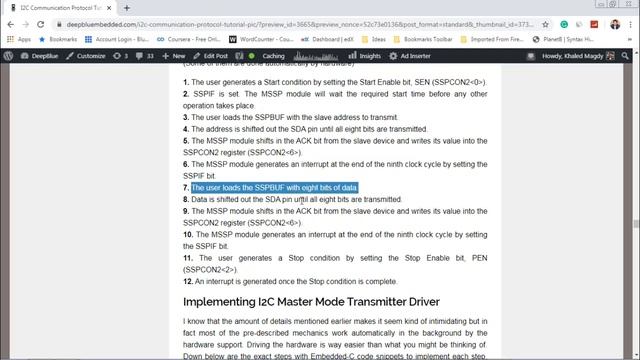Open the Caching menu
Viewport: 640px width, 360px height.
[x=273, y=56]
